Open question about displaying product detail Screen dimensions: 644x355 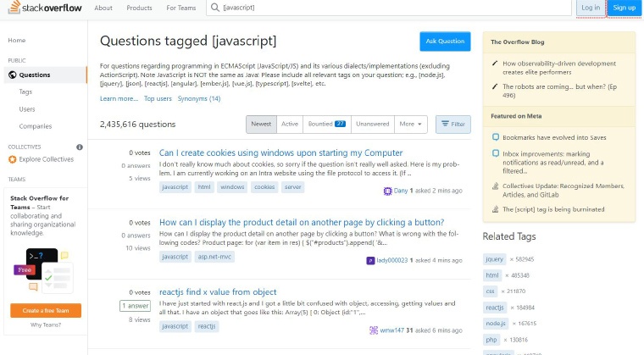point(302,223)
